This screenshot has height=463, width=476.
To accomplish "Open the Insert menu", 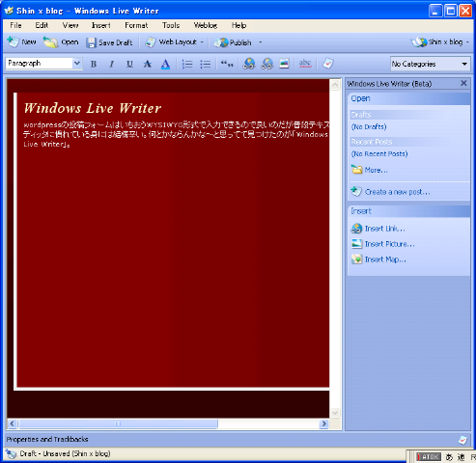I will tap(100, 25).
